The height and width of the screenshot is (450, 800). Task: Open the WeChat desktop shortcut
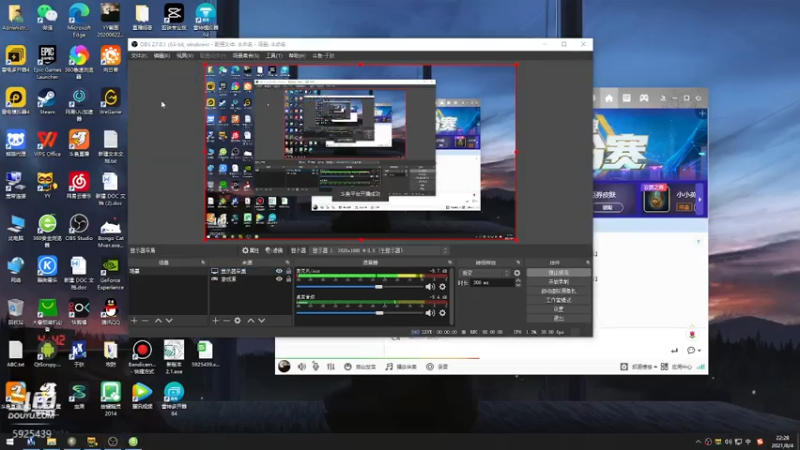click(47, 16)
